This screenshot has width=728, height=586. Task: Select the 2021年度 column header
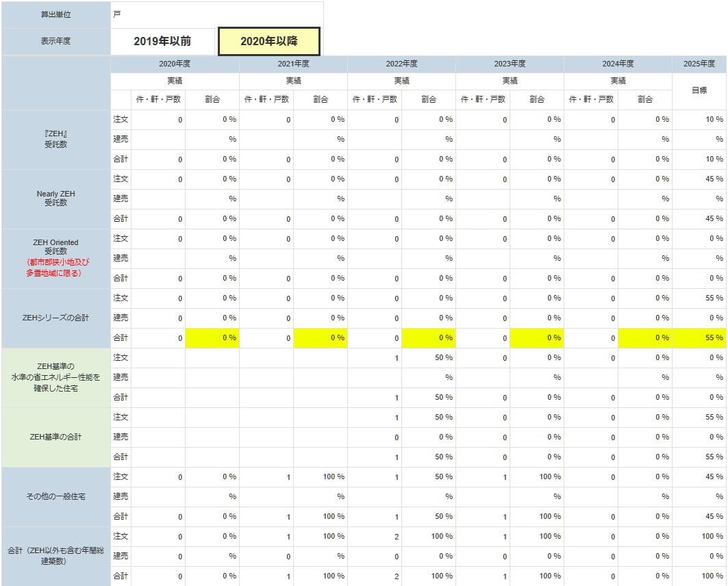click(293, 64)
